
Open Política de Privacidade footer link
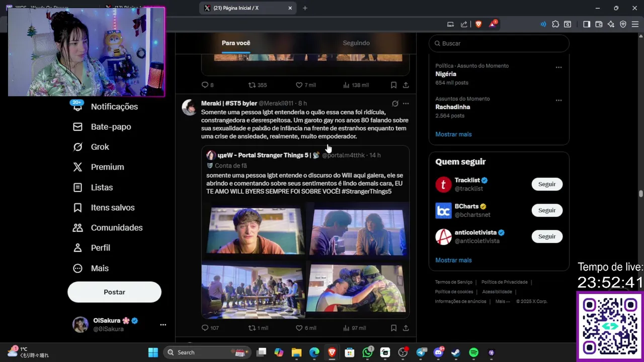tap(504, 282)
